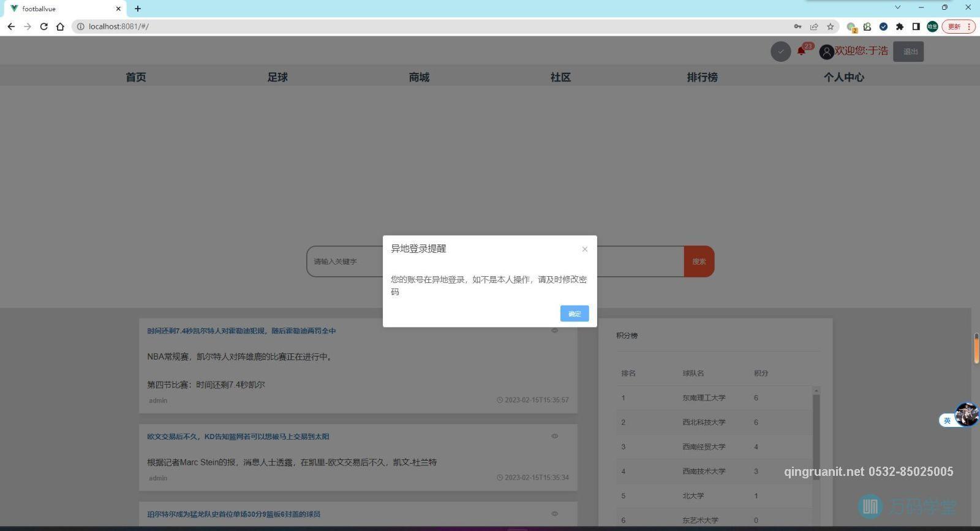Open a new browser tab with plus icon
980x531 pixels.
(138, 9)
